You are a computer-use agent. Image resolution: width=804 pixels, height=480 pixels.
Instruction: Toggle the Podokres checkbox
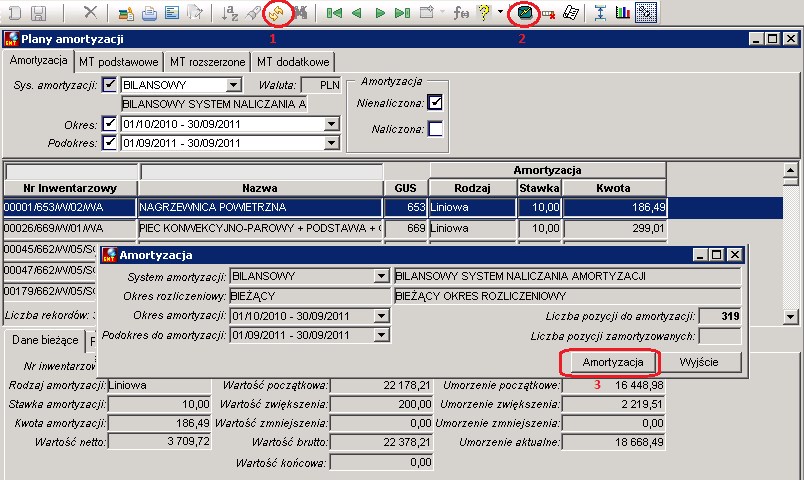pyautogui.click(x=109, y=143)
